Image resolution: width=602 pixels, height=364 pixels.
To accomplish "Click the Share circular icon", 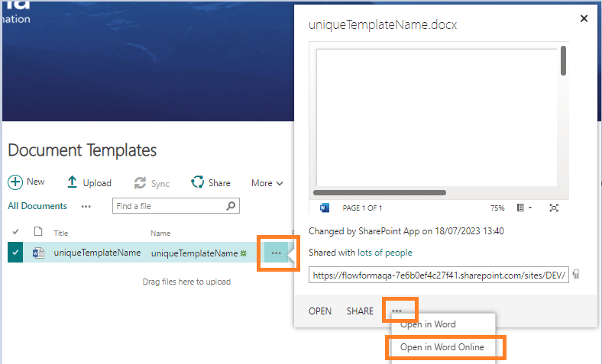I will pyautogui.click(x=197, y=182).
